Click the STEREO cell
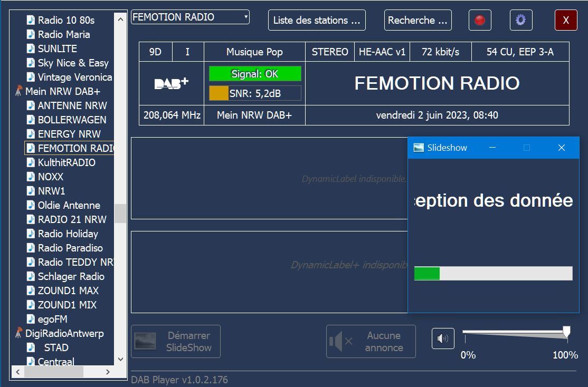588x387 pixels. (330, 52)
